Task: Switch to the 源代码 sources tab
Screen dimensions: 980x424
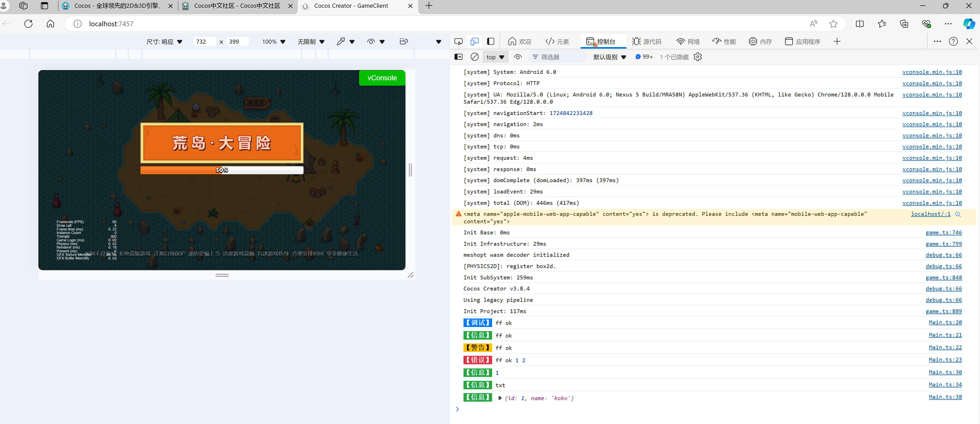Action: tap(646, 41)
